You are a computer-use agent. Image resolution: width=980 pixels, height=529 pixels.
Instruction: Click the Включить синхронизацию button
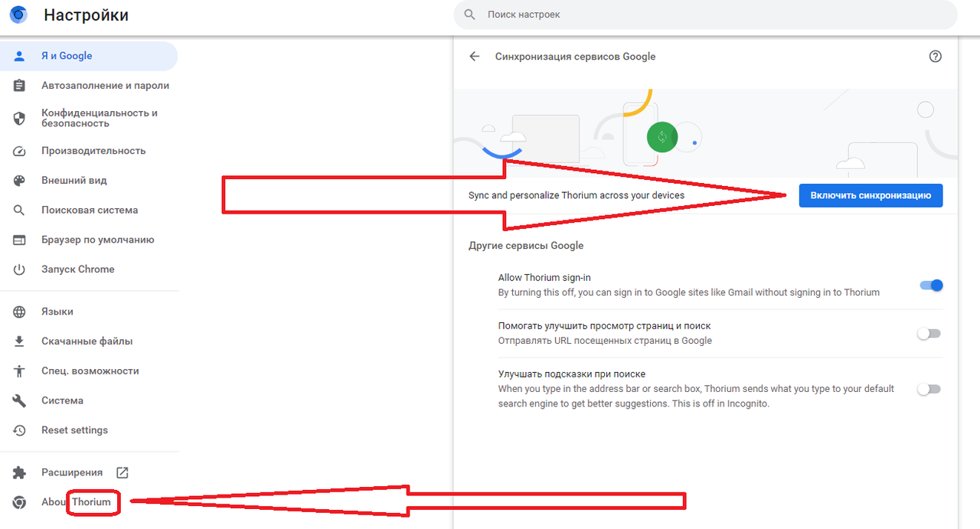tap(871, 195)
